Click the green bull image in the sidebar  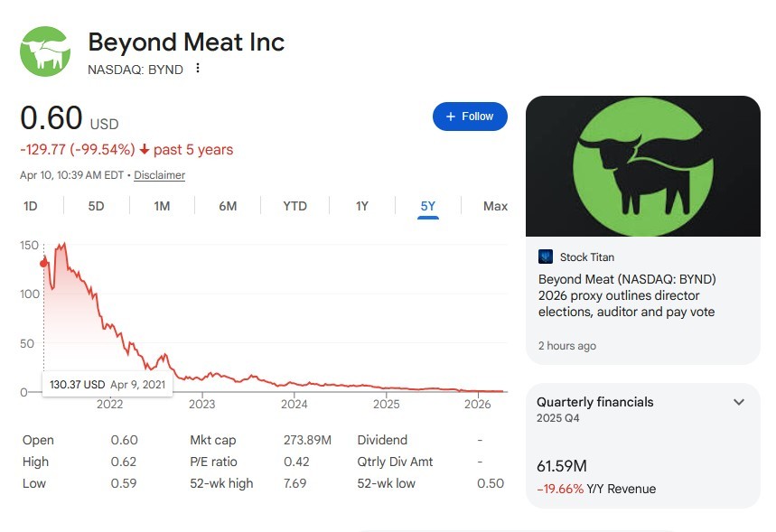[642, 165]
